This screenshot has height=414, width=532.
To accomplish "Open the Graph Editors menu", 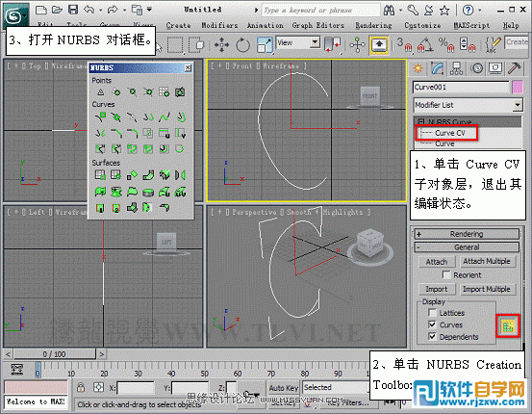I will 317,25.
